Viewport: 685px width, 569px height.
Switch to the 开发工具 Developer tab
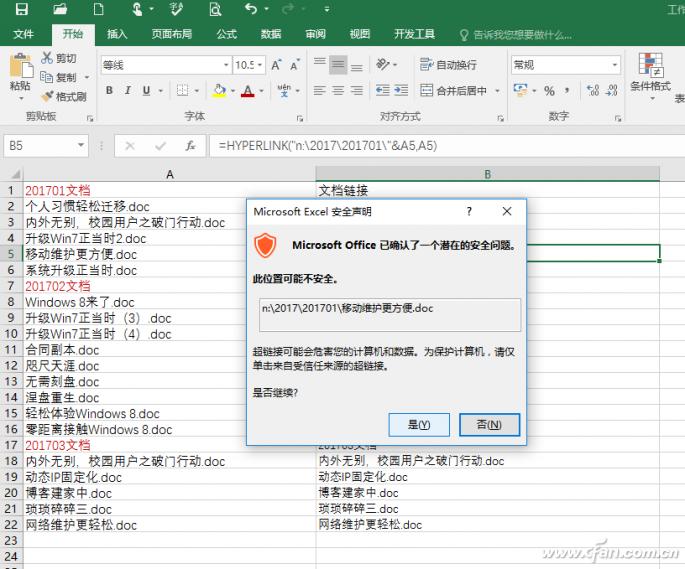(414, 34)
